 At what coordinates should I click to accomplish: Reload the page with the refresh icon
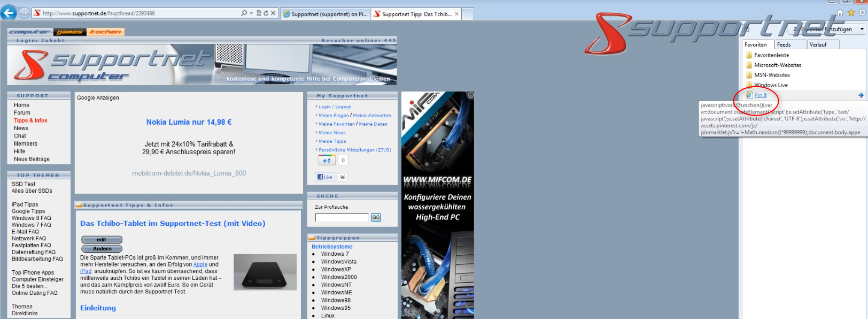tap(266, 13)
